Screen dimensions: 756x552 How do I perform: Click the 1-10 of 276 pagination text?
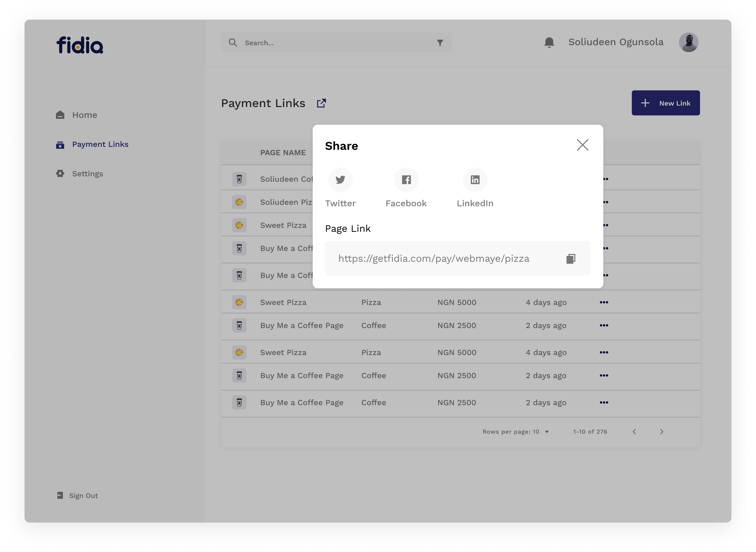[590, 432]
